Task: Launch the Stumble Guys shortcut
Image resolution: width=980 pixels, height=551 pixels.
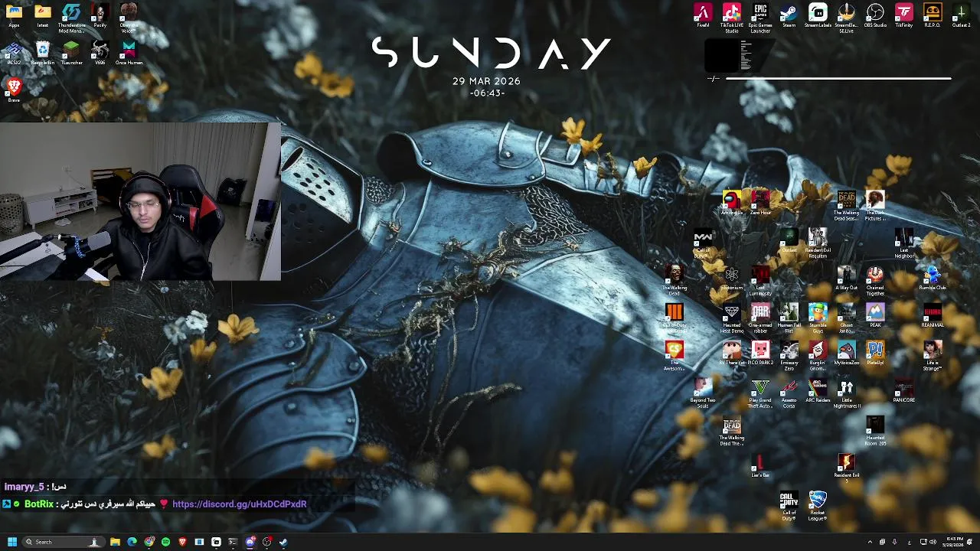Action: tap(818, 318)
